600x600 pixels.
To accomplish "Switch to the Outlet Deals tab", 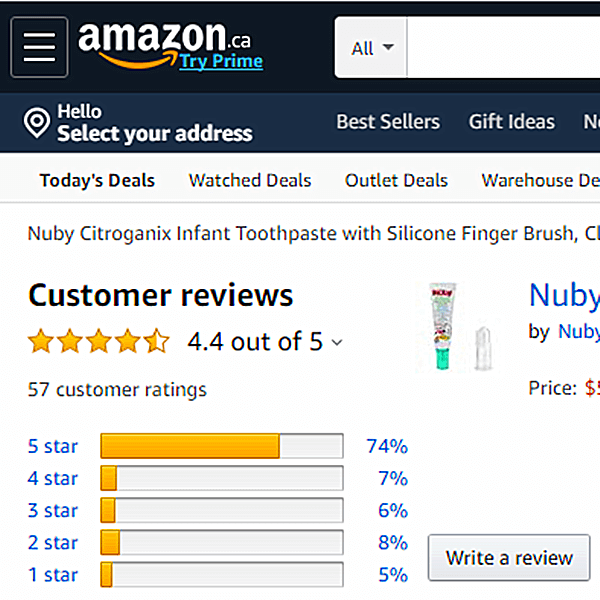I will pos(396,181).
